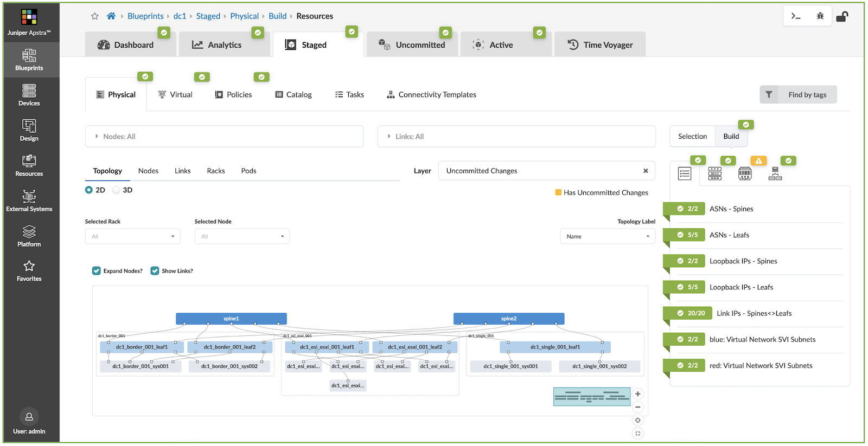This screenshot has width=868, height=446.
Task: Expand the Nodes: All filter
Action: [x=224, y=137]
